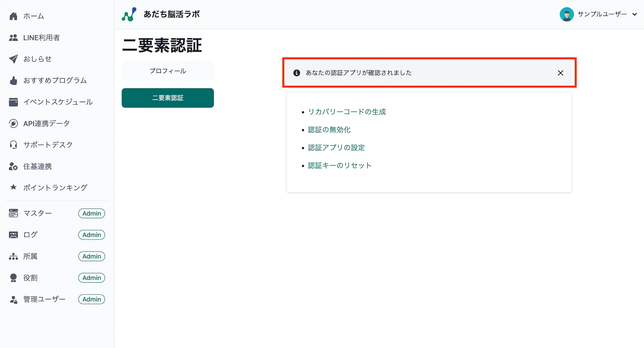Click the sample user avatar image
Image resolution: width=644 pixels, height=348 pixels.
coord(567,14)
